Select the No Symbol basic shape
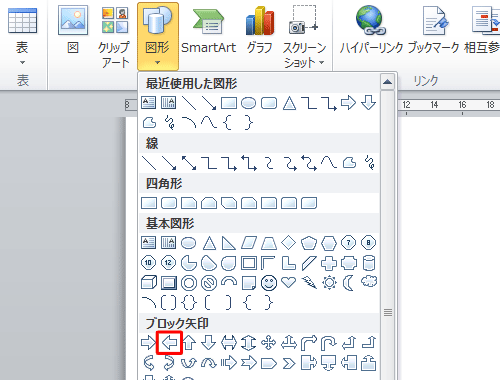The width and height of the screenshot is (500, 380). (209, 283)
